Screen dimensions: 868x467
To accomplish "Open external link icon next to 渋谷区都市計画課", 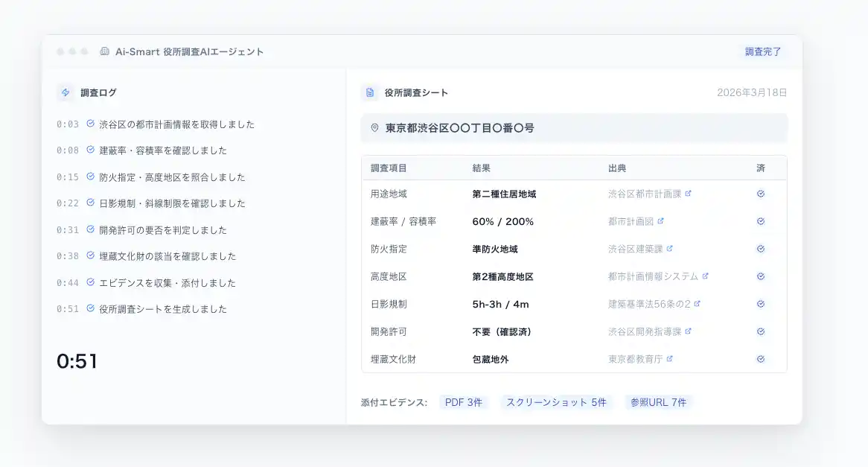I will pos(688,194).
